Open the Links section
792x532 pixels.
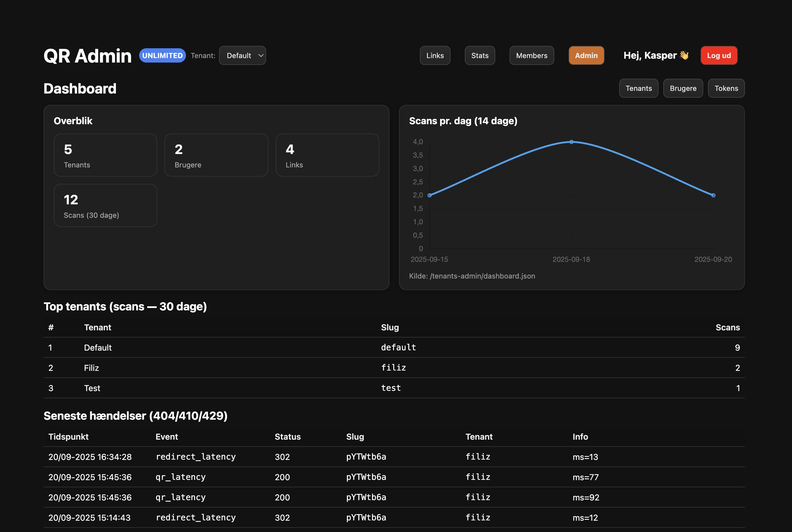435,55
